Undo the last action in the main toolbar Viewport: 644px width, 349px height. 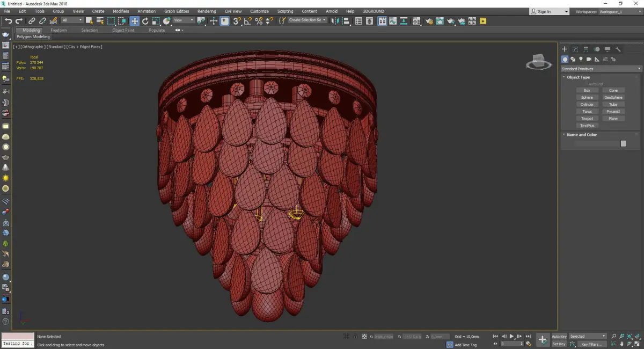(8, 21)
